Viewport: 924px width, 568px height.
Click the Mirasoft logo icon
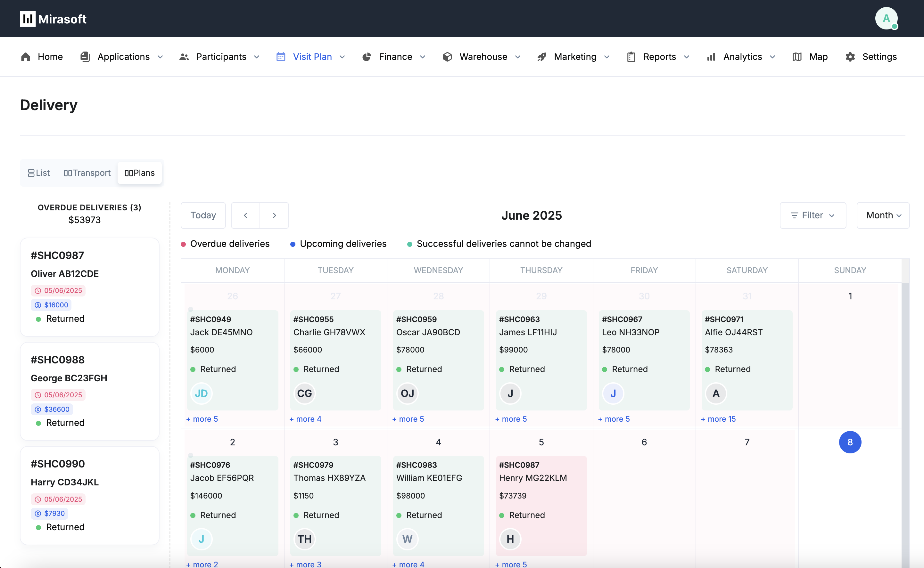click(x=28, y=18)
